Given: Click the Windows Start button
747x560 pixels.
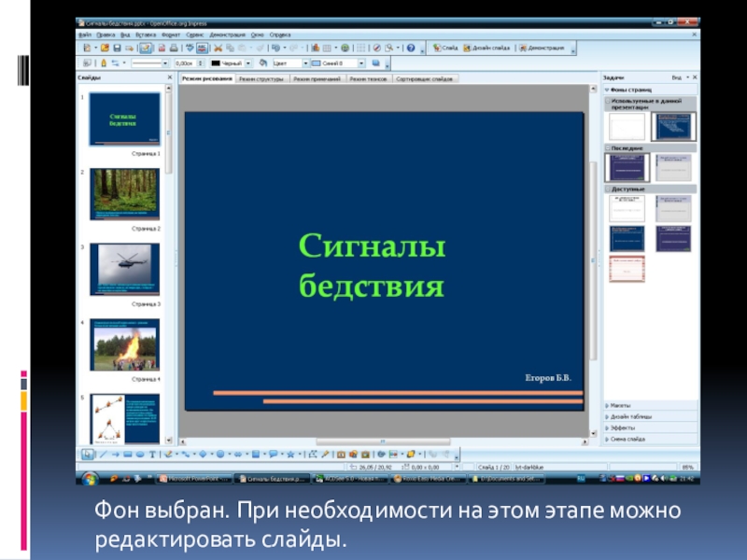Looking at the screenshot, I should [89, 478].
